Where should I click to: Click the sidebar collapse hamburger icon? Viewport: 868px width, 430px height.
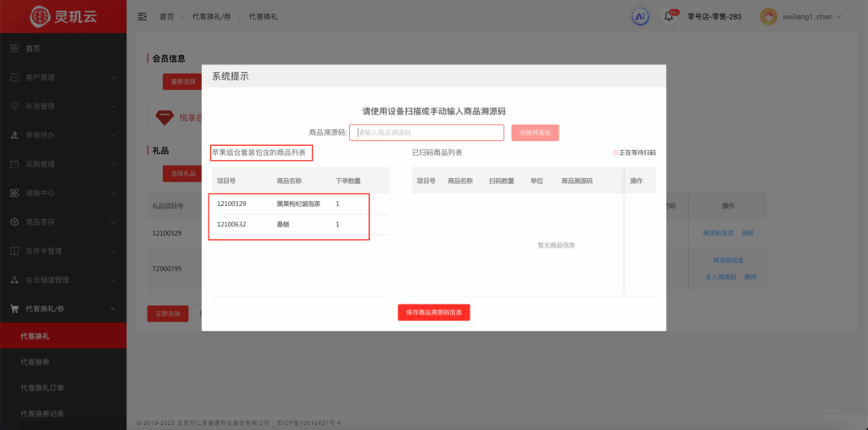pyautogui.click(x=142, y=16)
